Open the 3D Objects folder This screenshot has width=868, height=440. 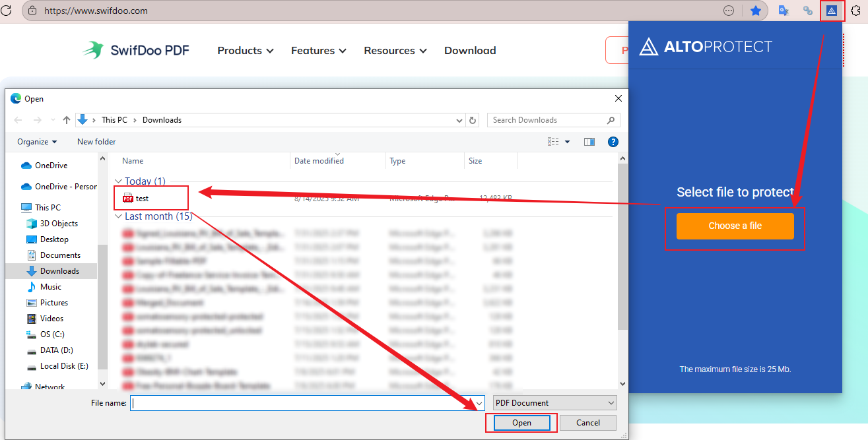(x=52, y=224)
